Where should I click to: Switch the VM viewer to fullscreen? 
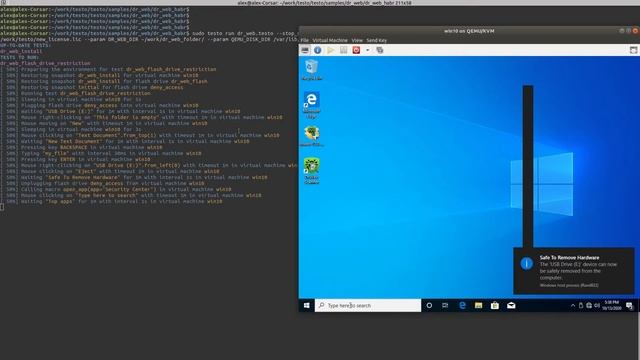coord(633,50)
